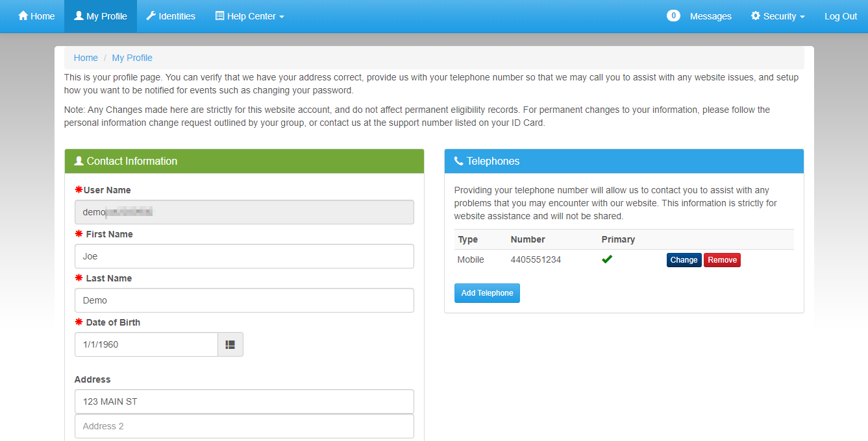Select the phone number 4405551234

536,259
